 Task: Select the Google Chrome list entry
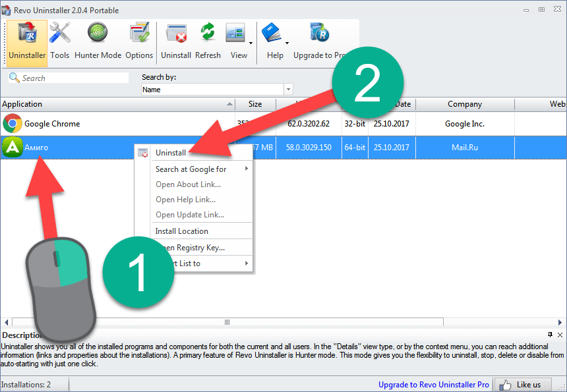(x=52, y=124)
